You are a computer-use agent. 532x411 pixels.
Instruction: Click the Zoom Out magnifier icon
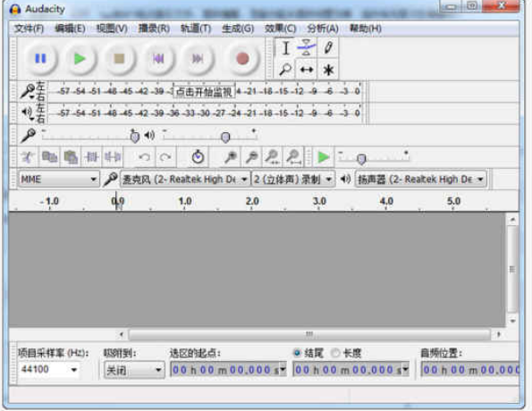[252, 157]
